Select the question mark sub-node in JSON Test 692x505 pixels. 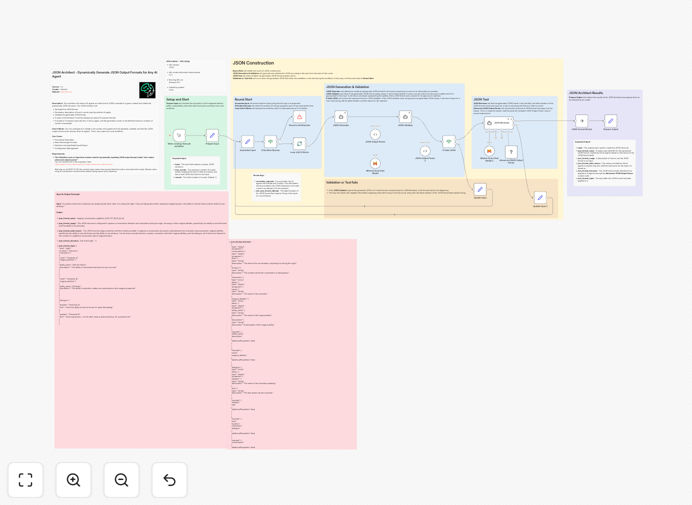pyautogui.click(x=511, y=152)
